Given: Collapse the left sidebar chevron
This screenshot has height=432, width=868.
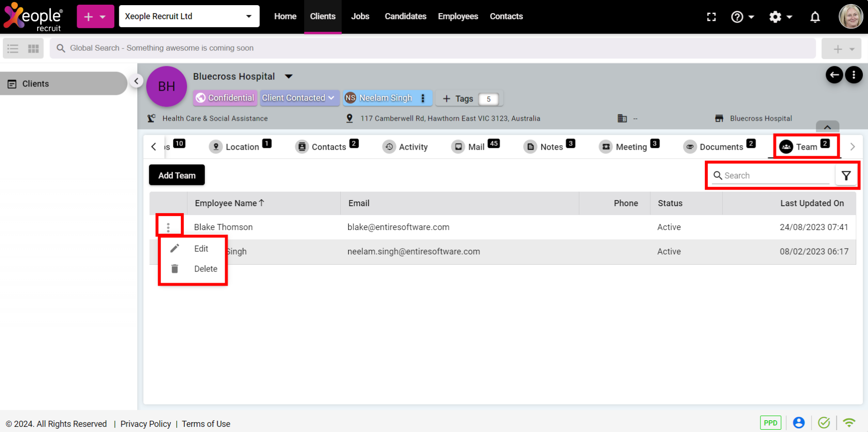Looking at the screenshot, I should 136,81.
